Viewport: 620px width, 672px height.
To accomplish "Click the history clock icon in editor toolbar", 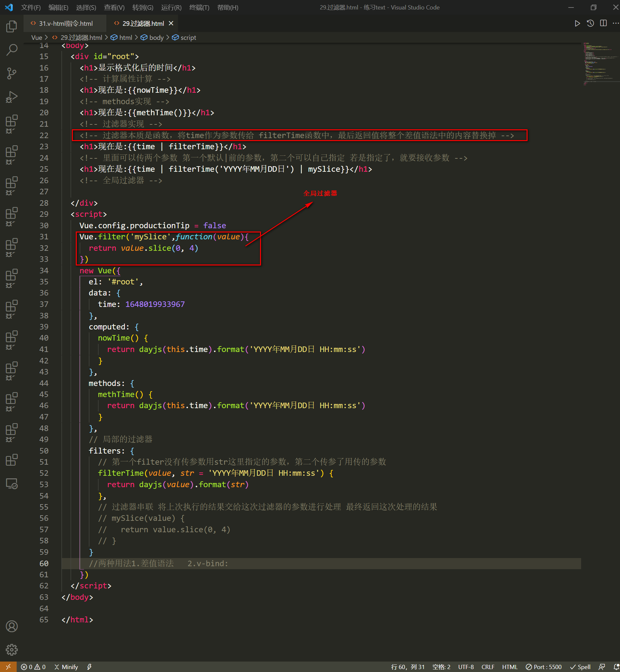I will tap(590, 23).
